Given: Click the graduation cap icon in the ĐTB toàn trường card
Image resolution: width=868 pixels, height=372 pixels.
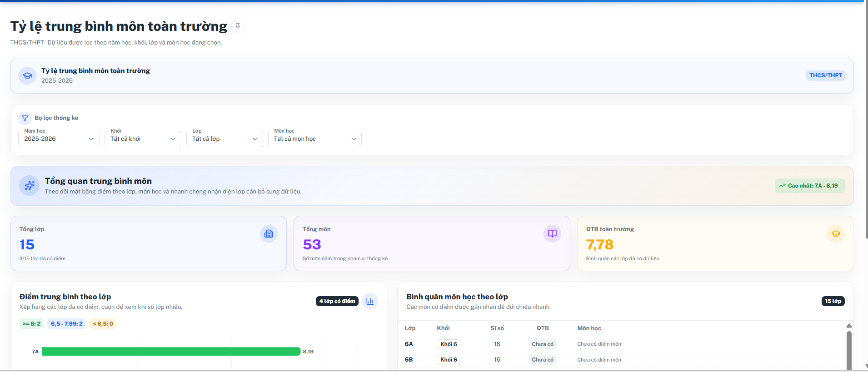Looking at the screenshot, I should pyautogui.click(x=835, y=233).
